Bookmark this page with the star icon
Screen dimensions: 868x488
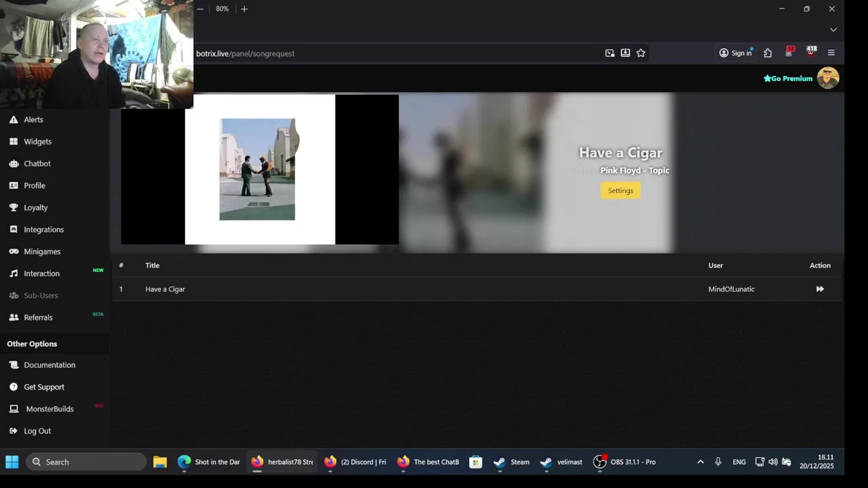point(641,53)
